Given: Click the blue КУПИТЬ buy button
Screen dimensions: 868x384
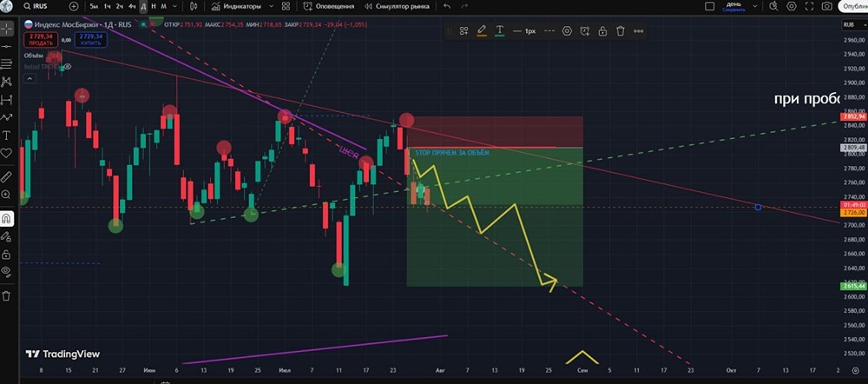Looking at the screenshot, I should point(90,40).
